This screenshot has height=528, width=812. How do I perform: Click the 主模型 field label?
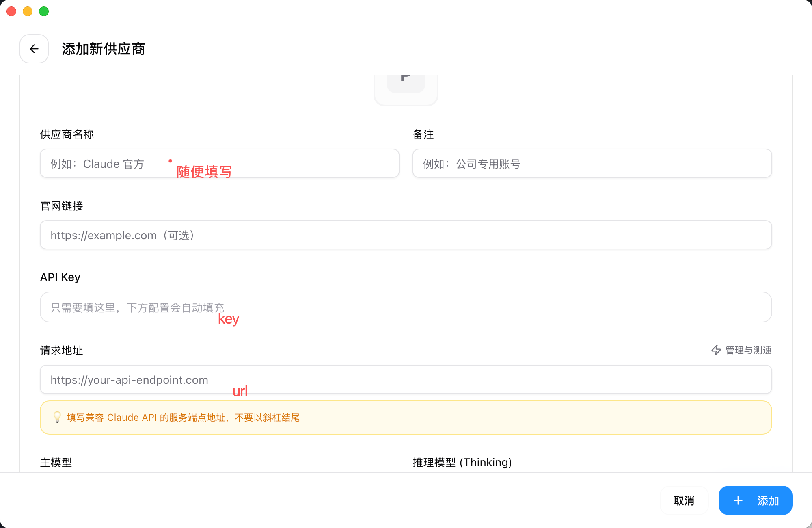[56, 462]
